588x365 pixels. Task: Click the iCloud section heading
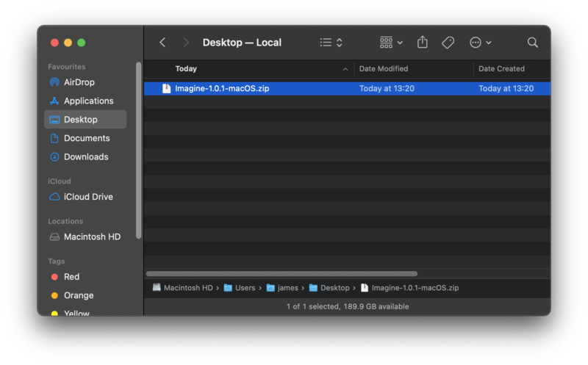pyautogui.click(x=60, y=181)
